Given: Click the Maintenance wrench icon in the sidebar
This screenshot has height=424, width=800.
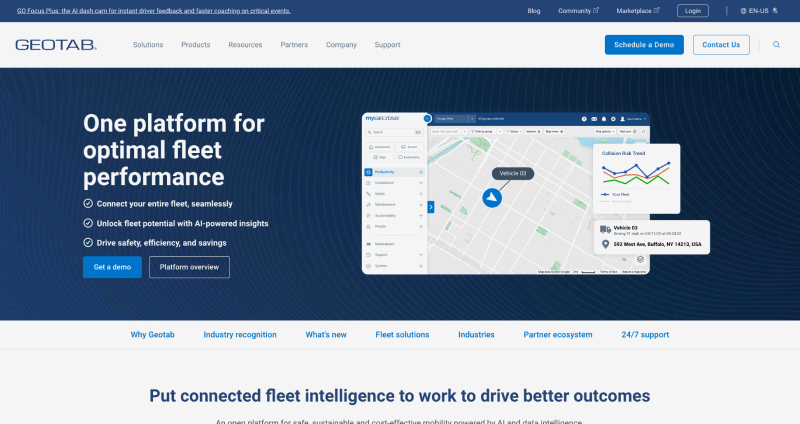Looking at the screenshot, I should pyautogui.click(x=368, y=205).
